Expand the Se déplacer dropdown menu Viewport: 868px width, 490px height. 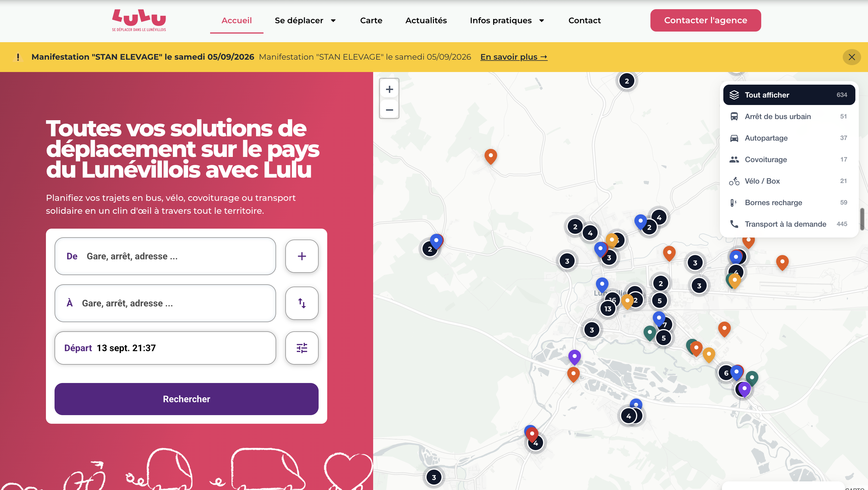[305, 20]
